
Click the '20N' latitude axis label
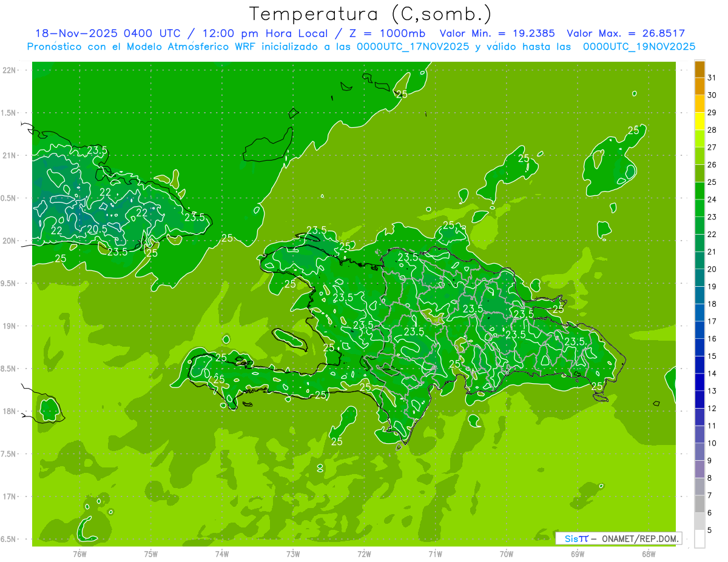point(8,241)
